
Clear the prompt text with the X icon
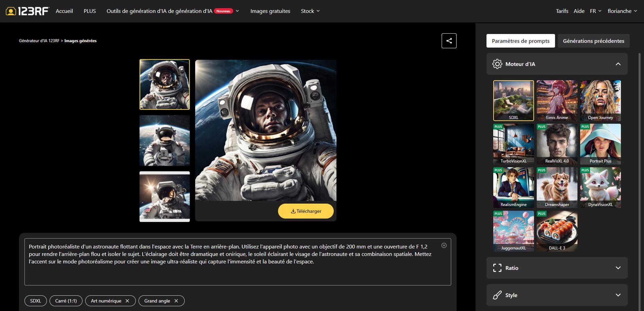coord(444,245)
